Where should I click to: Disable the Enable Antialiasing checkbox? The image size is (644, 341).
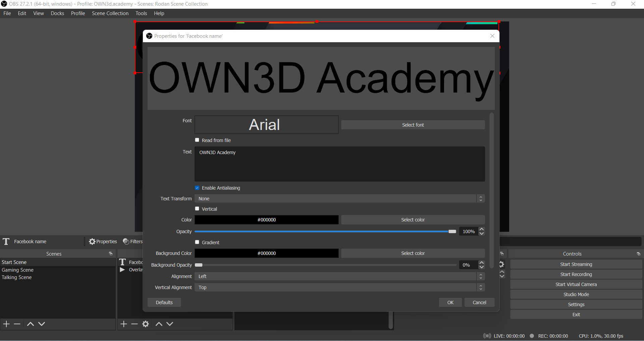coord(197,188)
